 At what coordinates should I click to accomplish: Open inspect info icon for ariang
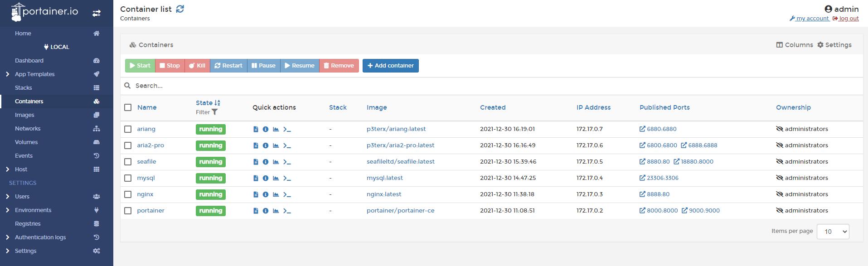[x=266, y=129]
